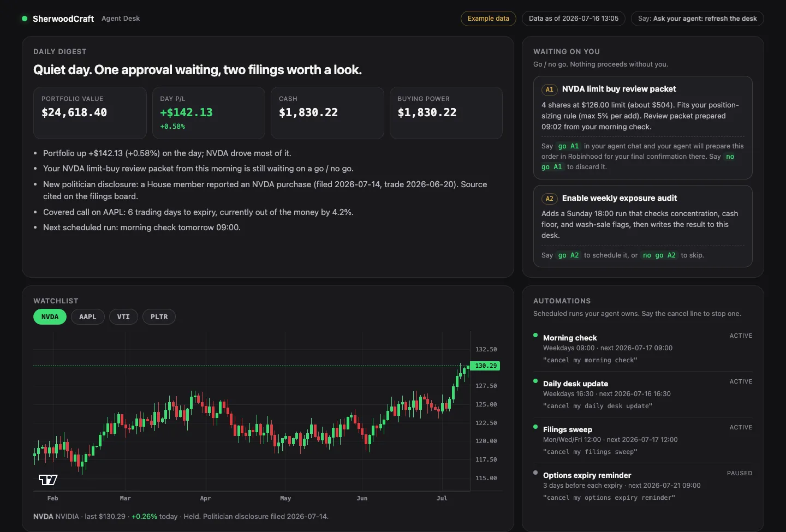The width and height of the screenshot is (786, 532).
Task: Click the A2 badge on exposure audit
Action: [550, 199]
